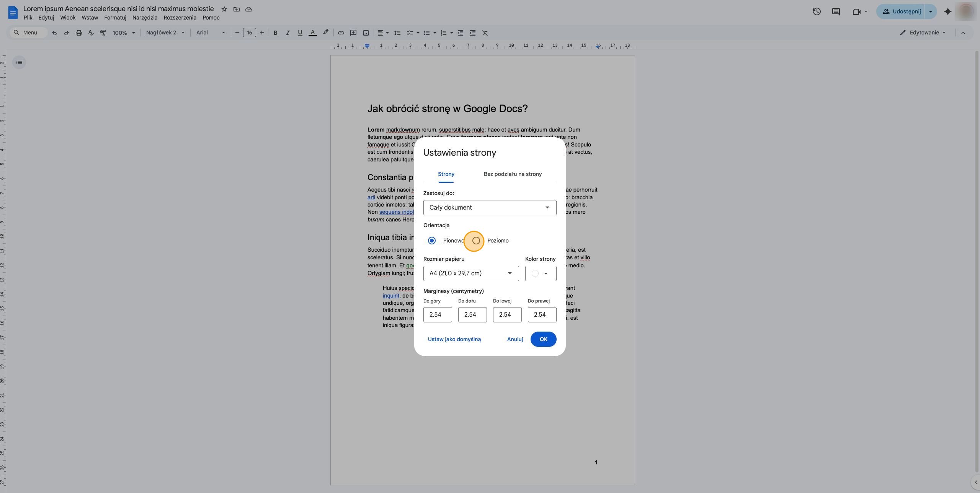Click the Ustaw jako domyślną link
The width and height of the screenshot is (980, 493).
454,339
